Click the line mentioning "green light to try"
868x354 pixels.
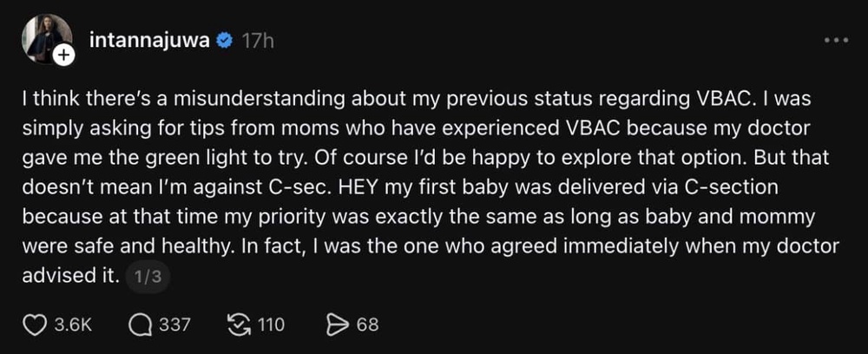(x=425, y=158)
